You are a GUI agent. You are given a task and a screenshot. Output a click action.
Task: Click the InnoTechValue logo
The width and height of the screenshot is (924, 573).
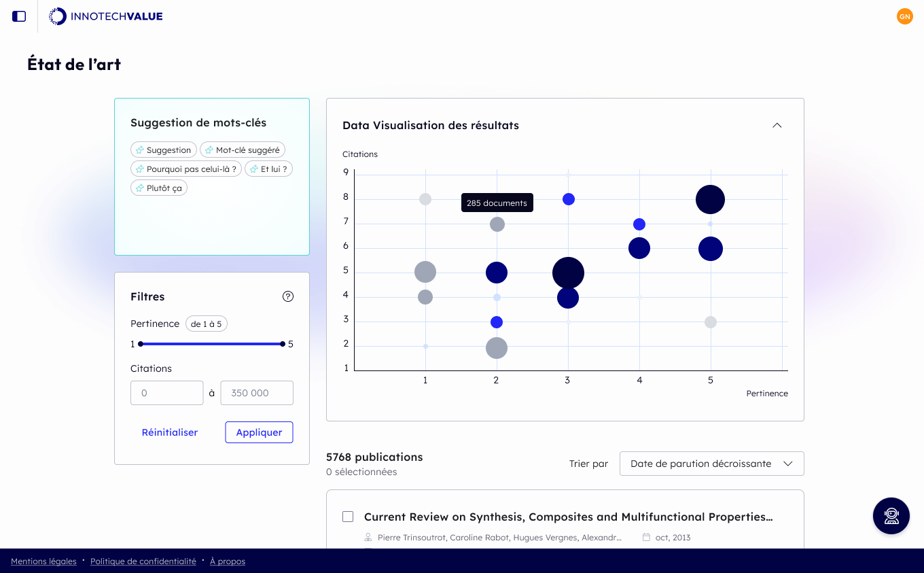[x=105, y=16]
